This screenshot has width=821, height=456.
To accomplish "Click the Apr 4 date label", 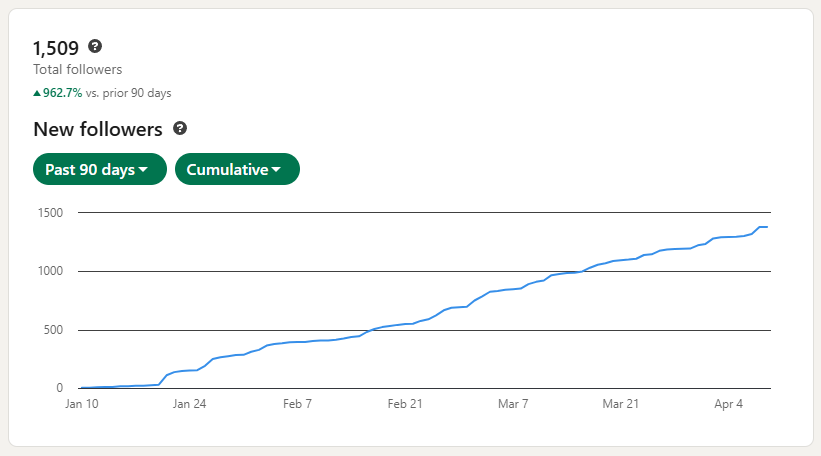I will pos(729,405).
